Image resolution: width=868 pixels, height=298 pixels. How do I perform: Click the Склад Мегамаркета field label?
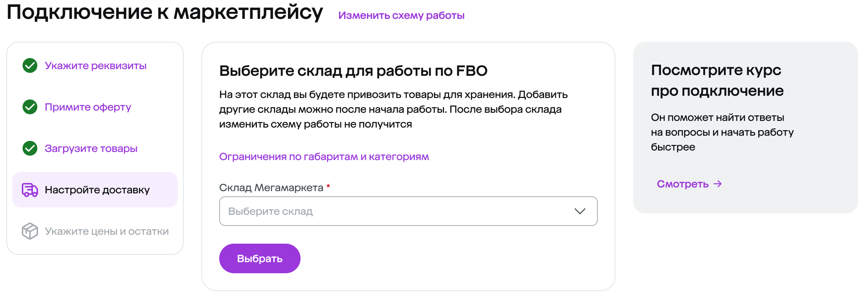click(271, 188)
